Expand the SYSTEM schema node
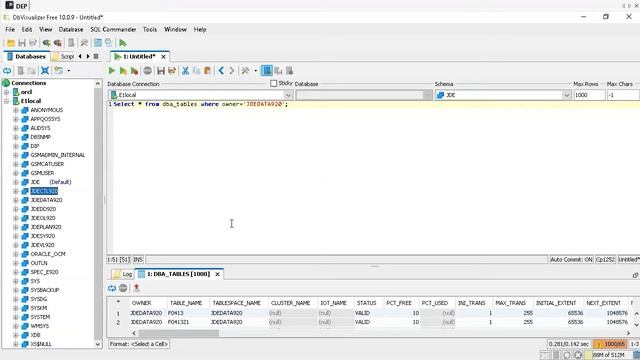The width and height of the screenshot is (640, 360). [x=16, y=317]
